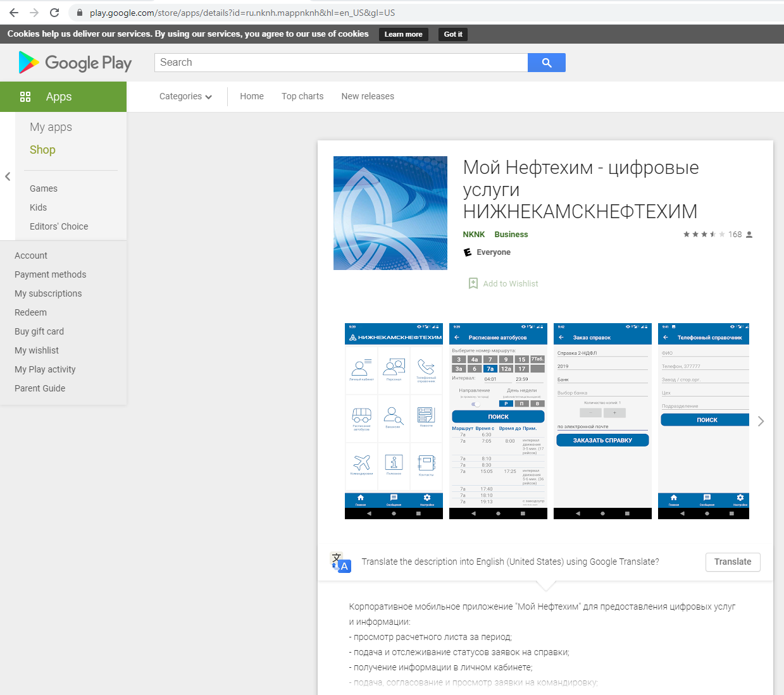Show next screenshots with right arrow
The width and height of the screenshot is (784, 695).
761,421
